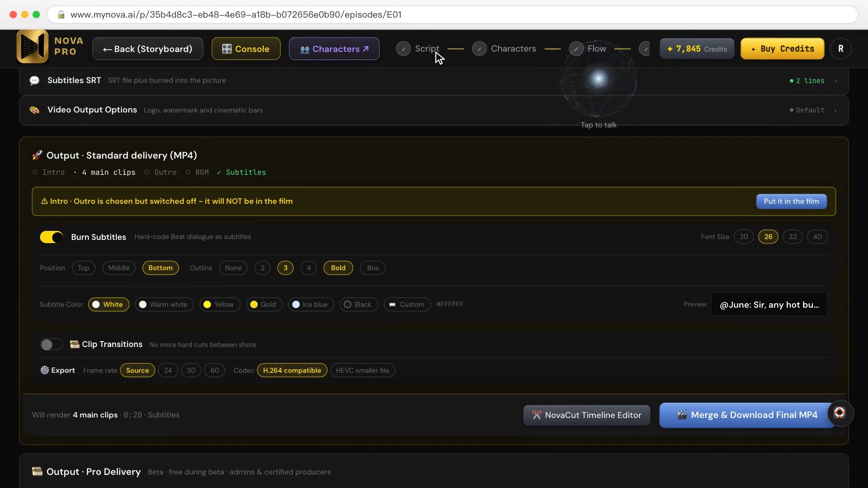Tap the voice assistant orb to talk
The image size is (868, 488).
pyautogui.click(x=599, y=80)
